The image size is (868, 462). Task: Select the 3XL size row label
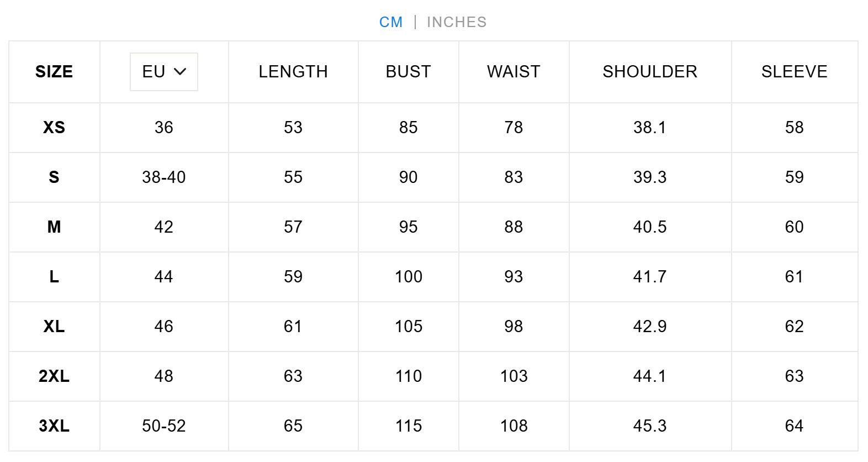point(54,426)
